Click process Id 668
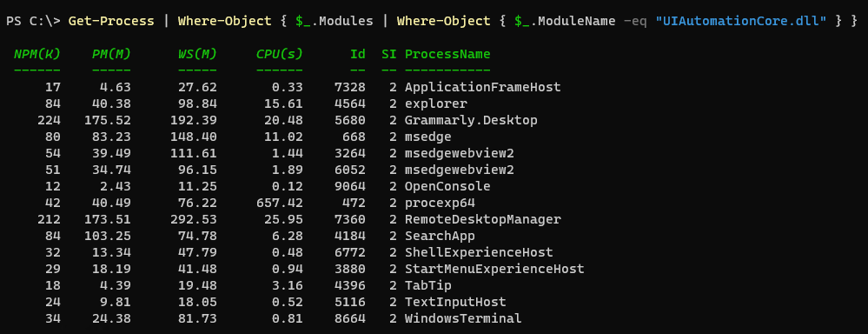This screenshot has width=868, height=334. click(x=354, y=137)
